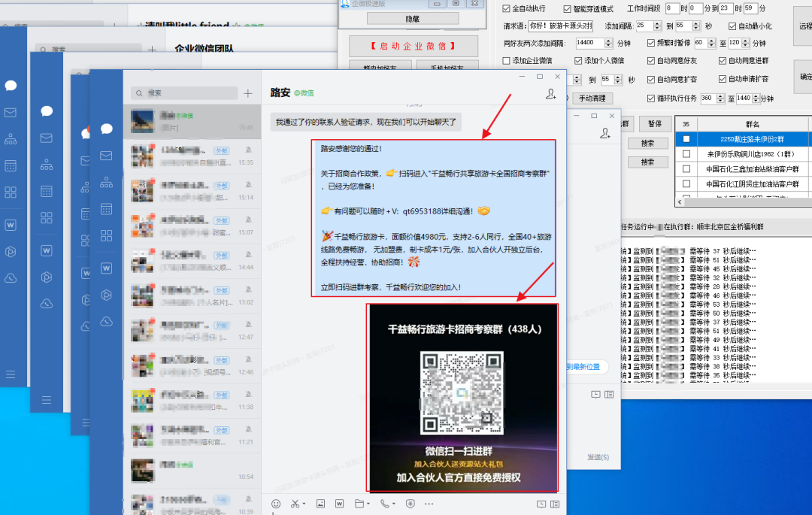Click yen shield payment icon in chat toolbar
The image size is (812, 515).
click(411, 504)
